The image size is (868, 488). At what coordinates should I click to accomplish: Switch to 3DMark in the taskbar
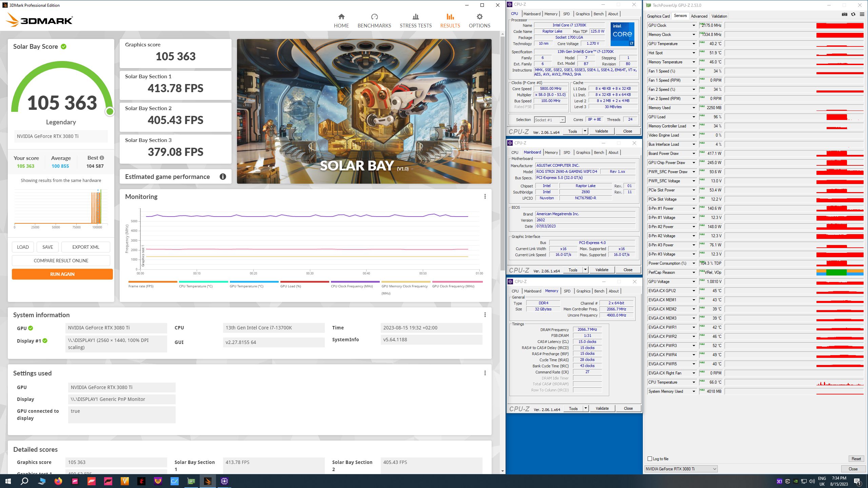point(208,481)
